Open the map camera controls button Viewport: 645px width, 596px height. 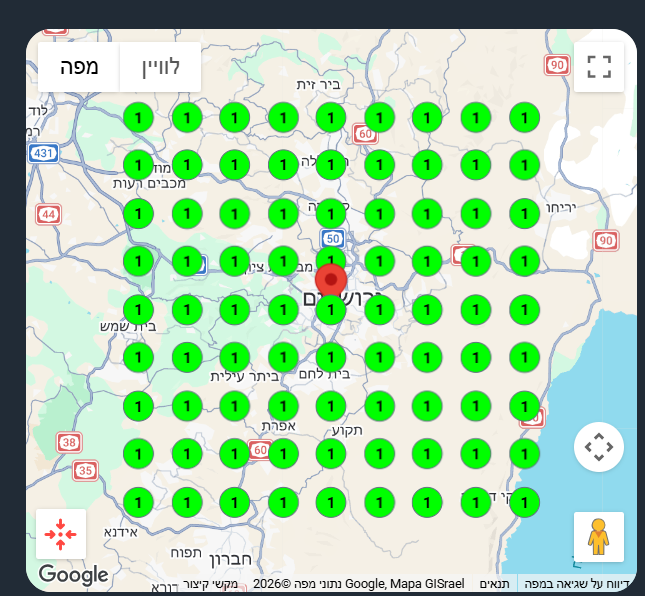coord(599,447)
